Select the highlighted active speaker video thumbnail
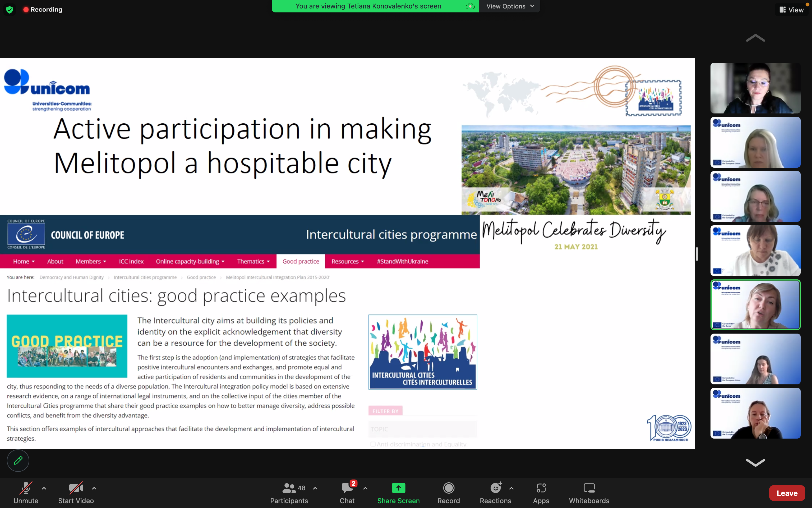The width and height of the screenshot is (812, 508). (755, 305)
